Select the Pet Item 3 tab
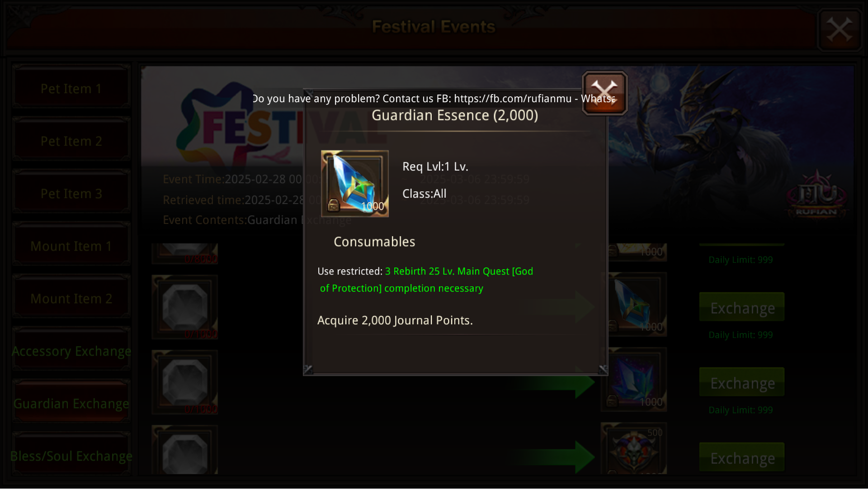Viewport: 868px width, 489px height. [x=71, y=194]
